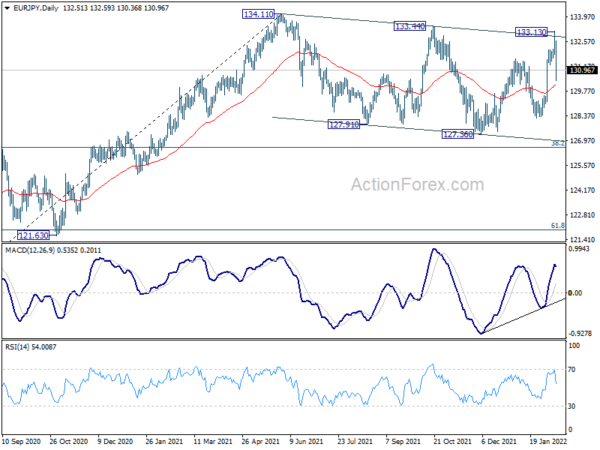Select the 127.910 low price label
This screenshot has width=600, height=450.
pyautogui.click(x=344, y=124)
